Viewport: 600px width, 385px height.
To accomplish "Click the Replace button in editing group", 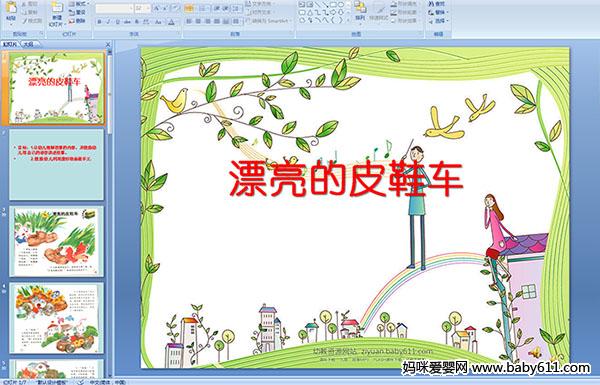I will pos(437,12).
